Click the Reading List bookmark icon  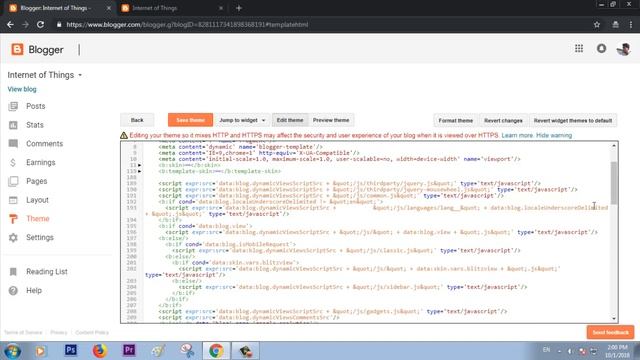(x=13, y=272)
